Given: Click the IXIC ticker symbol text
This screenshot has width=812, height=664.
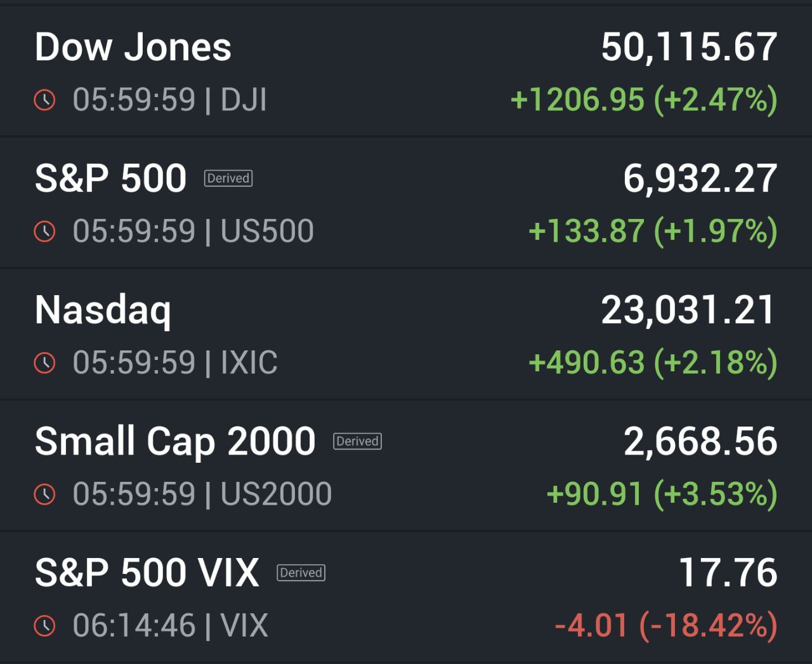Looking at the screenshot, I should tap(249, 362).
